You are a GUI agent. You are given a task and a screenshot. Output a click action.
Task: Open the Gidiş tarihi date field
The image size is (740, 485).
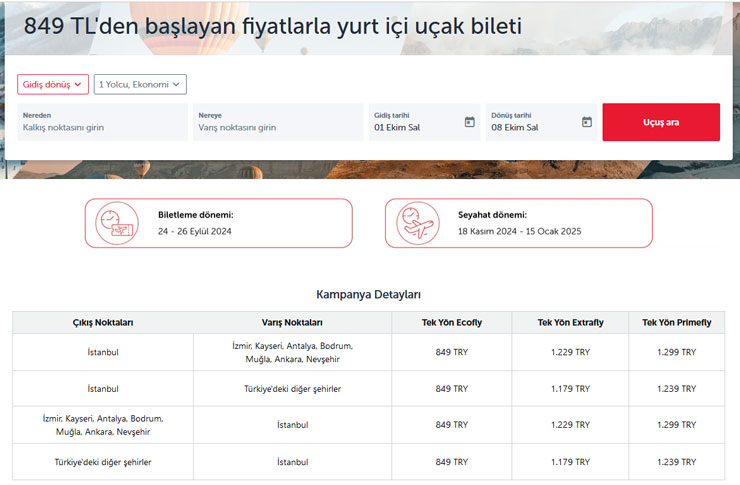tap(424, 122)
